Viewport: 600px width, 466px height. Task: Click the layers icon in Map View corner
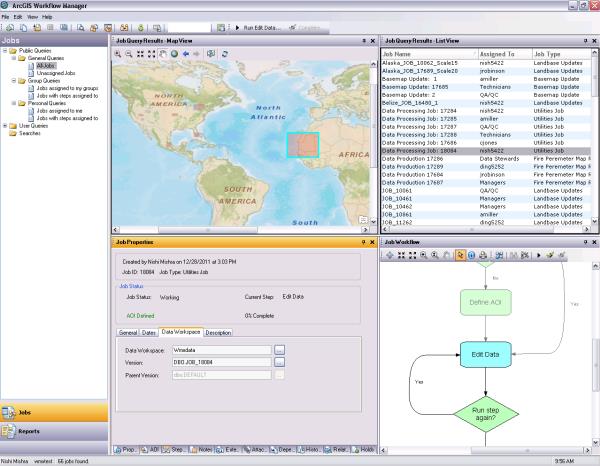[x=363, y=220]
